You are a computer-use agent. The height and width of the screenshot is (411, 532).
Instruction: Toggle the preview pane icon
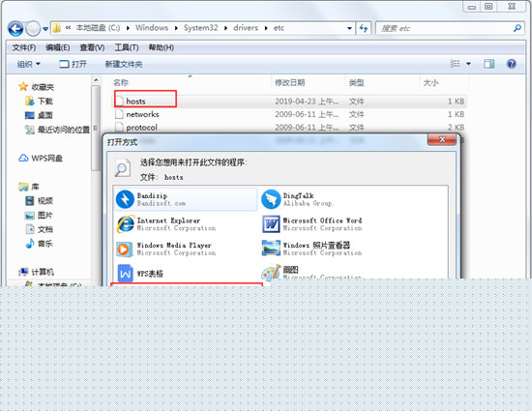pyautogui.click(x=488, y=64)
